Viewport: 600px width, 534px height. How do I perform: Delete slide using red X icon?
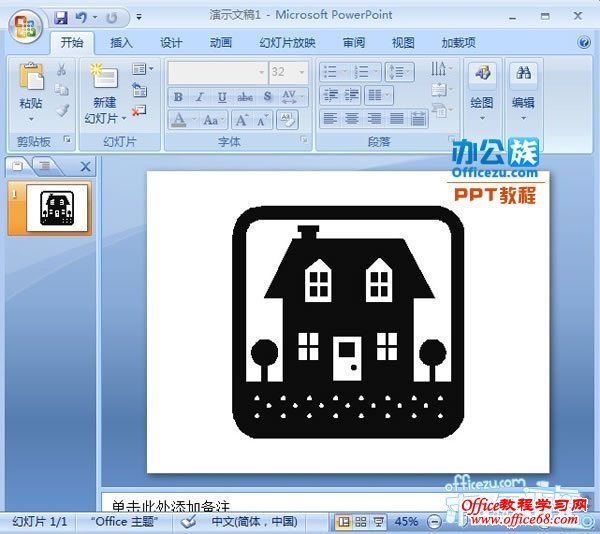click(x=139, y=111)
